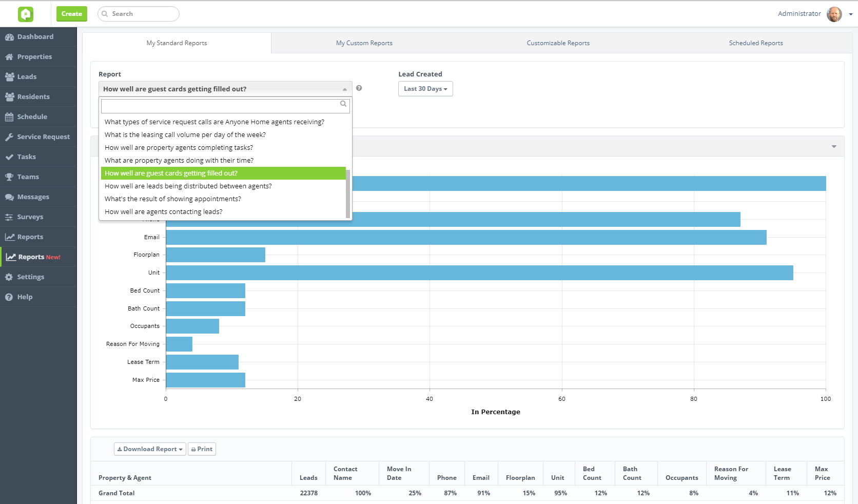Click the magnifier icon in dropdown search
Viewport: 858px width, 504px height.
pyautogui.click(x=343, y=104)
